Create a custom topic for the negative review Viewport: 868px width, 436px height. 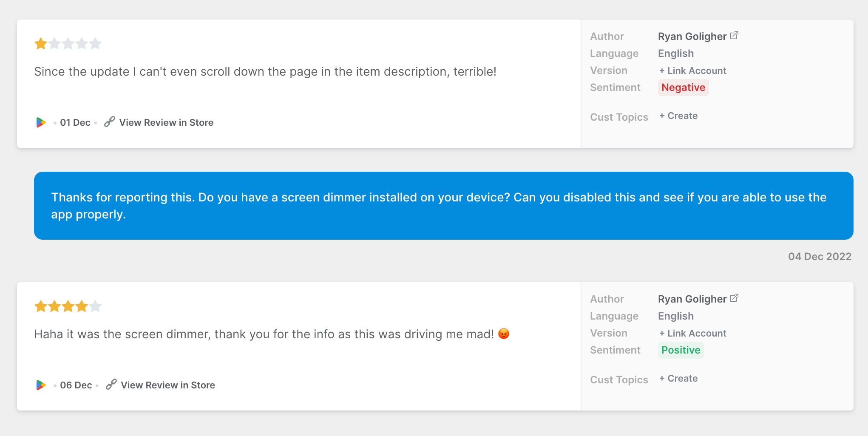click(x=678, y=116)
